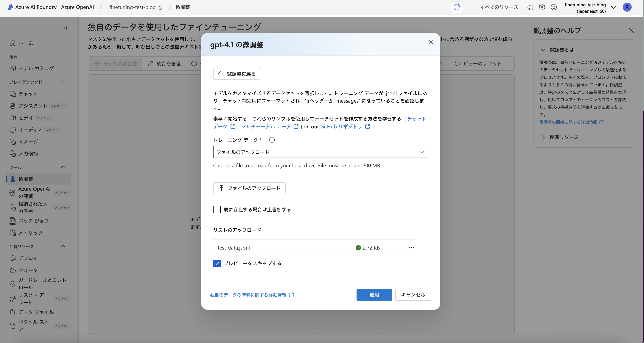The image size is (644, 343).
Task: Open the GitHub リポジトリ link
Action: point(345,127)
